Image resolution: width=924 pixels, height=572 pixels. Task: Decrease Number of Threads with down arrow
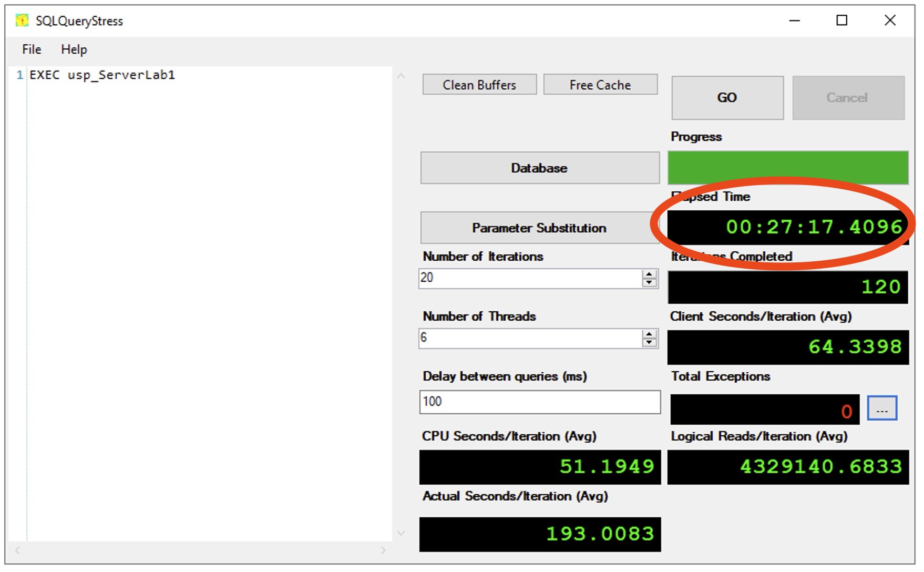click(x=650, y=342)
